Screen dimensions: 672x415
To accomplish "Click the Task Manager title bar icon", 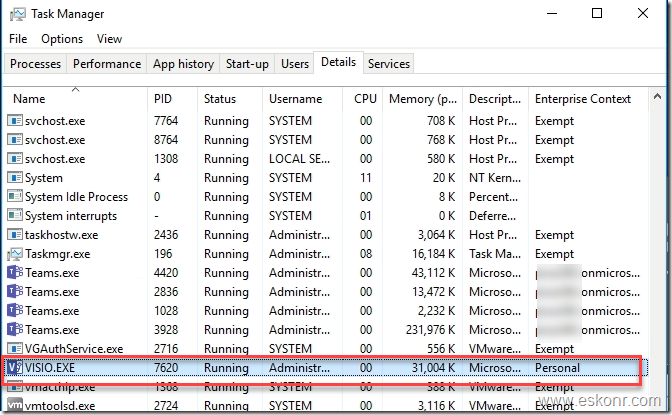I will point(18,14).
